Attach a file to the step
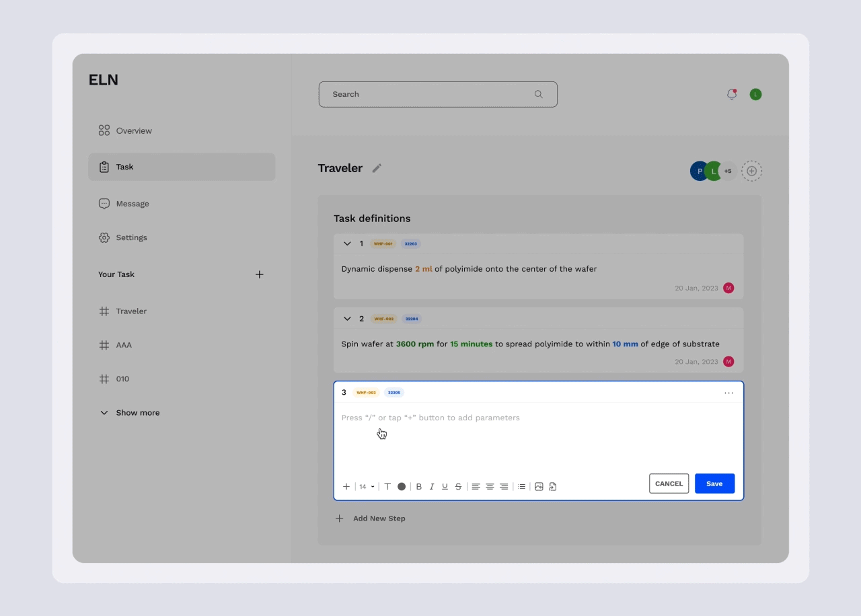 pyautogui.click(x=553, y=486)
